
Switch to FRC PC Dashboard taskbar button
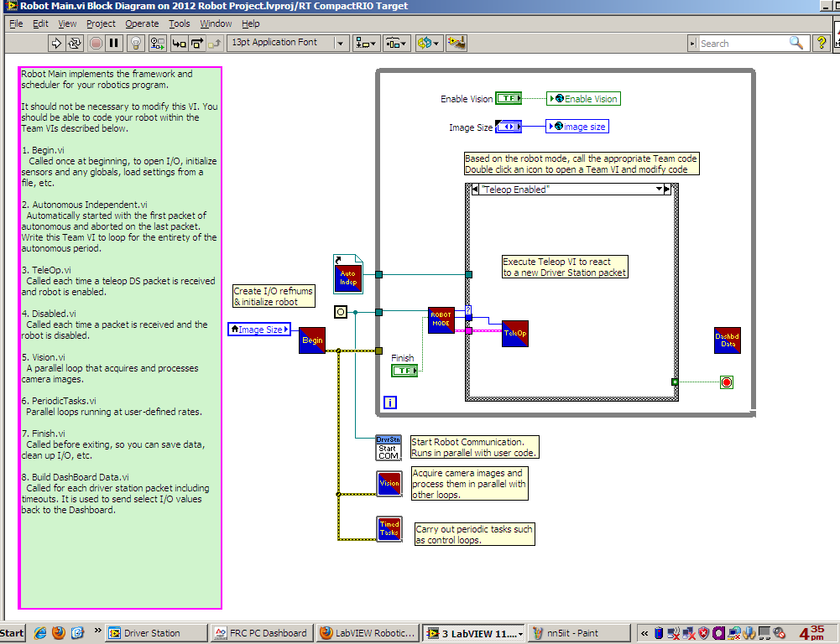pyautogui.click(x=263, y=633)
